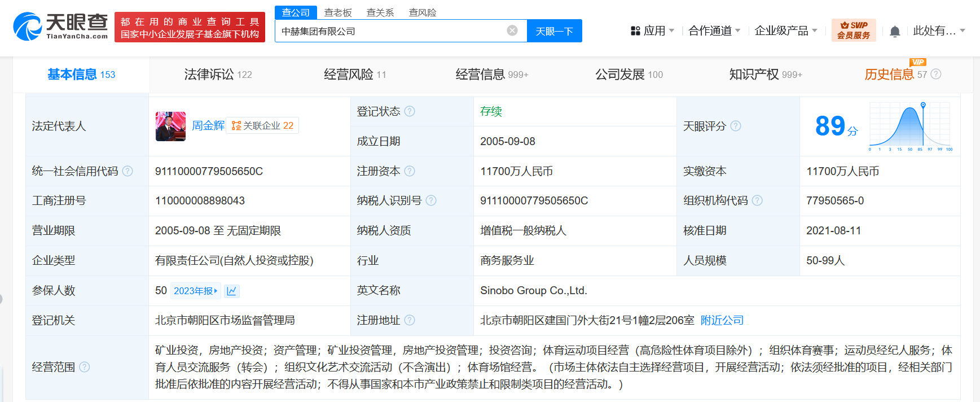Click the help icon next to 统一社会信用代码

tap(128, 171)
